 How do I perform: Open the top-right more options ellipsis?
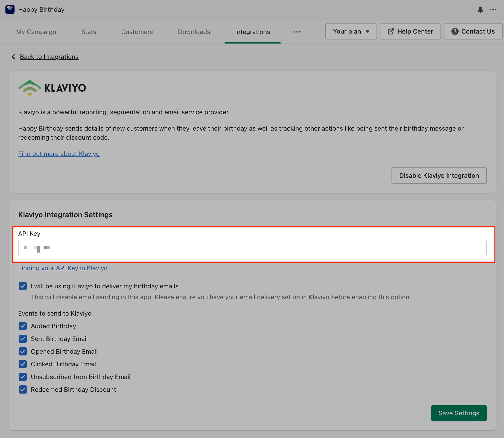493,10
